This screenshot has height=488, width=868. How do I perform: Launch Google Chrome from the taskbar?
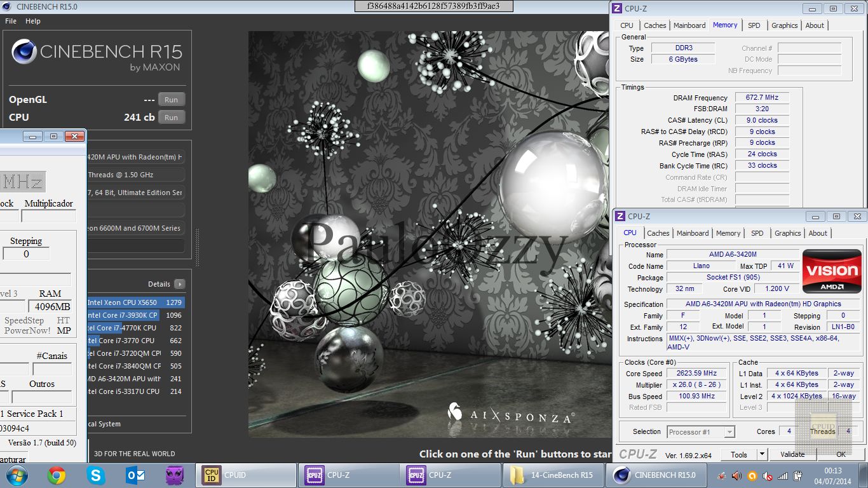tap(57, 475)
